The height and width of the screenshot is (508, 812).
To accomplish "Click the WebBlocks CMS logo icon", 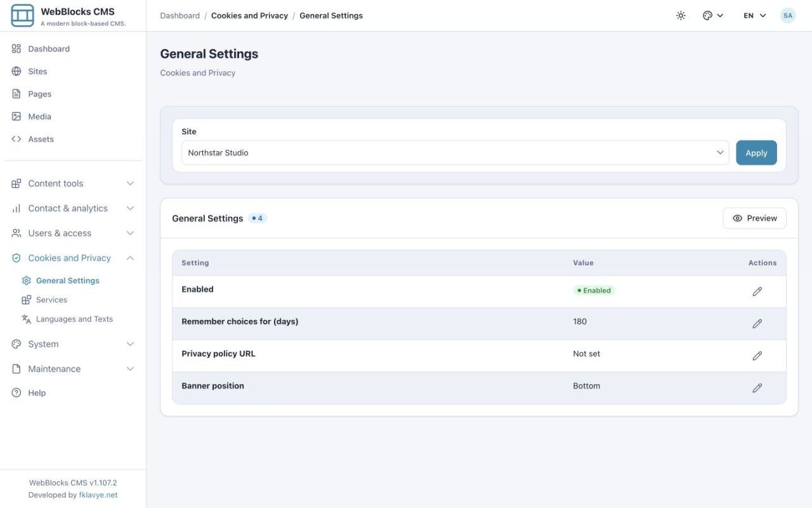I will (x=23, y=16).
